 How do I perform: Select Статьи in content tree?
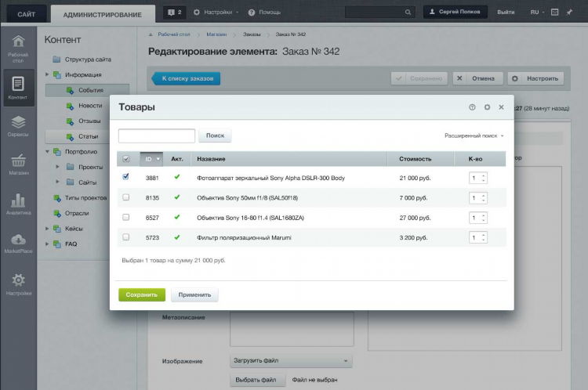(x=87, y=136)
